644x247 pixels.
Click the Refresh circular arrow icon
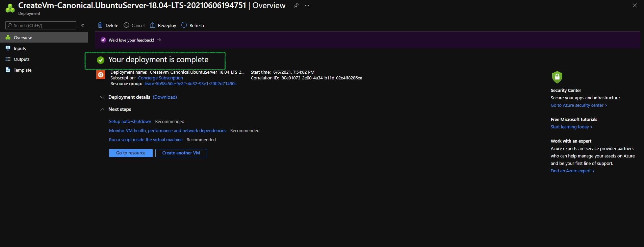184,25
